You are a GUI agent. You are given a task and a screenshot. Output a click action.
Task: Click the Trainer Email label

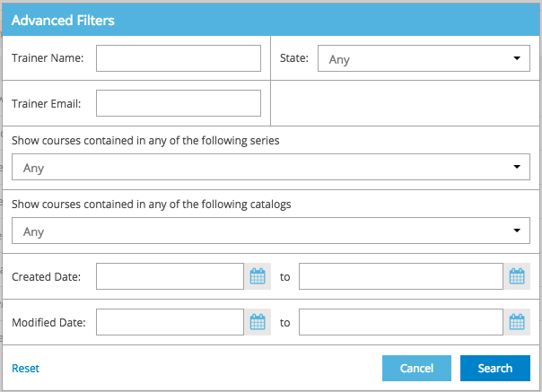(46, 104)
